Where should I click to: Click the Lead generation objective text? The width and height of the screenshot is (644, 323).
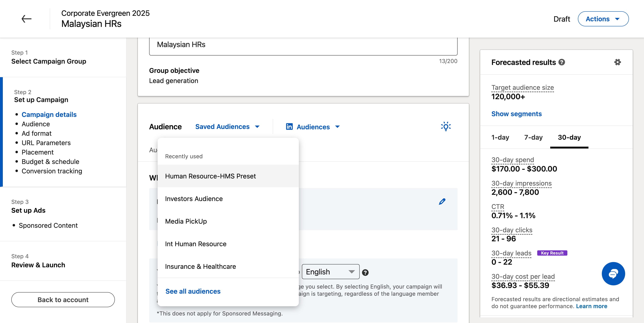tap(173, 81)
